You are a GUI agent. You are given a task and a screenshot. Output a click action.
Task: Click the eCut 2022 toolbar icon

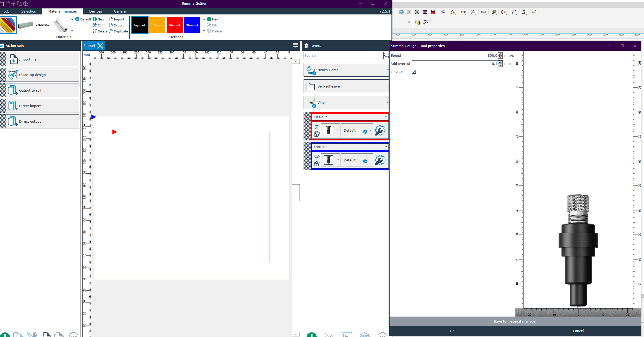click(443, 12)
